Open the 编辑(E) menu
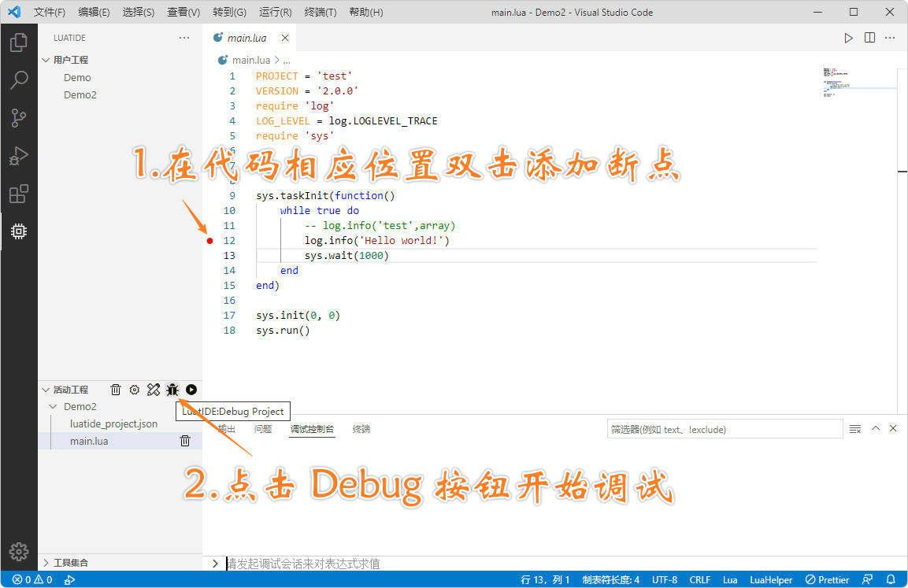Image resolution: width=908 pixels, height=588 pixels. (94, 12)
